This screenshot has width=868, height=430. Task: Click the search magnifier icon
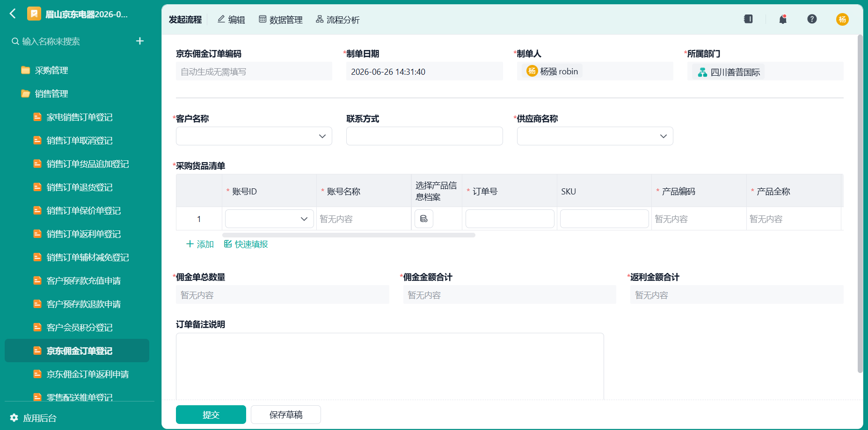[x=15, y=41]
